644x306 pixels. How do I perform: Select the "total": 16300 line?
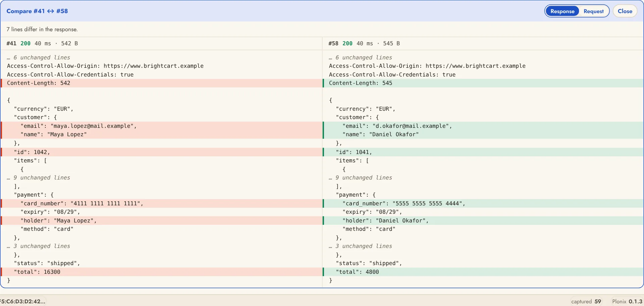pyautogui.click(x=161, y=272)
